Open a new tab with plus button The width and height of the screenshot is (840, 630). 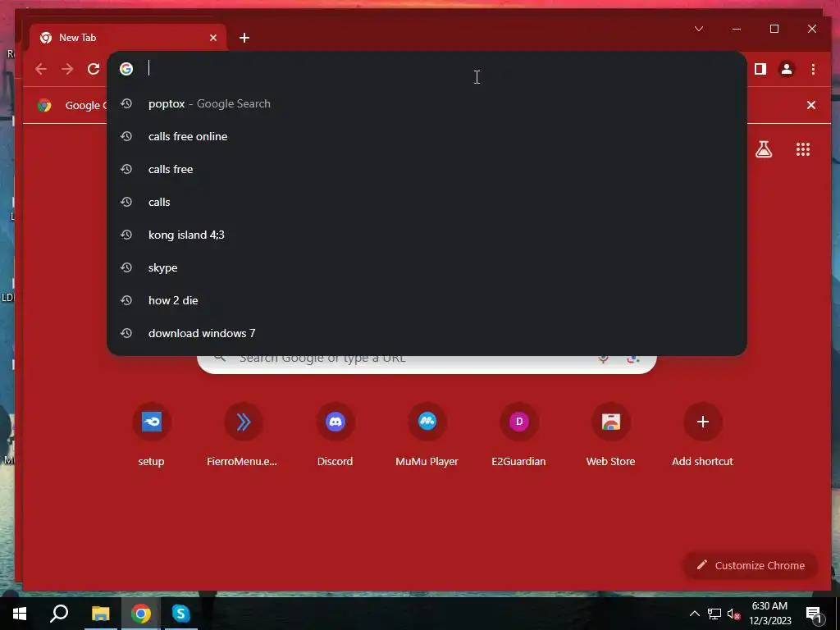click(244, 38)
